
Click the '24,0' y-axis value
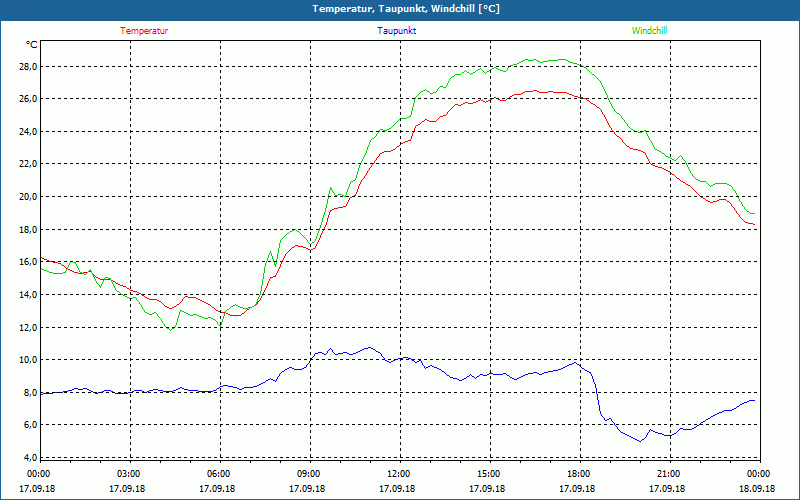[x=28, y=131]
